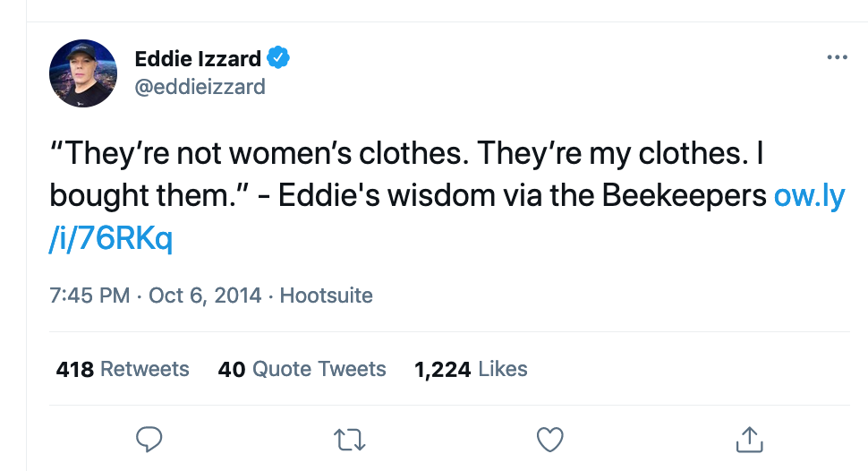Click the "/i/76RKq" part of the link
This screenshot has height=471, width=868.
click(111, 239)
